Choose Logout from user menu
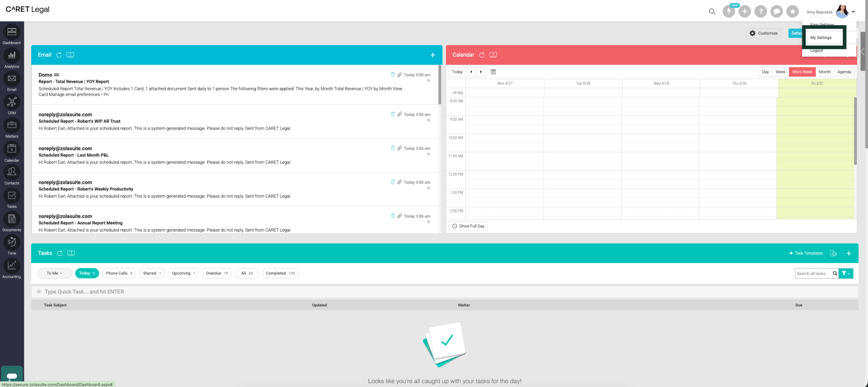The image size is (868, 387). coord(817,51)
